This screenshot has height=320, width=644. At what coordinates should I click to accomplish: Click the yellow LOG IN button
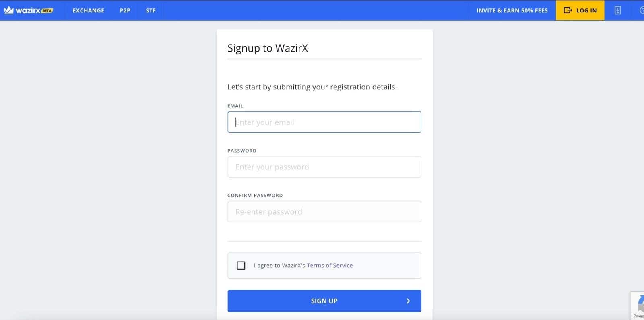click(580, 10)
